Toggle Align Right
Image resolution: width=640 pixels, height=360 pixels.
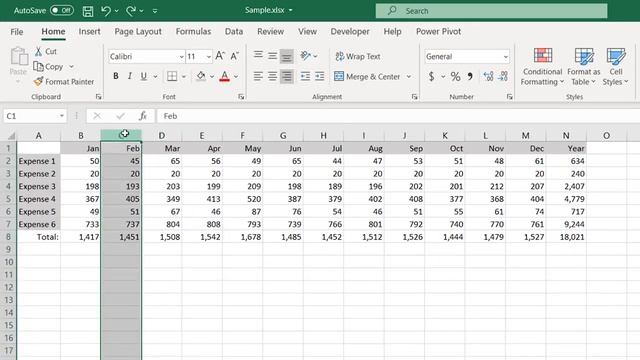coord(287,76)
